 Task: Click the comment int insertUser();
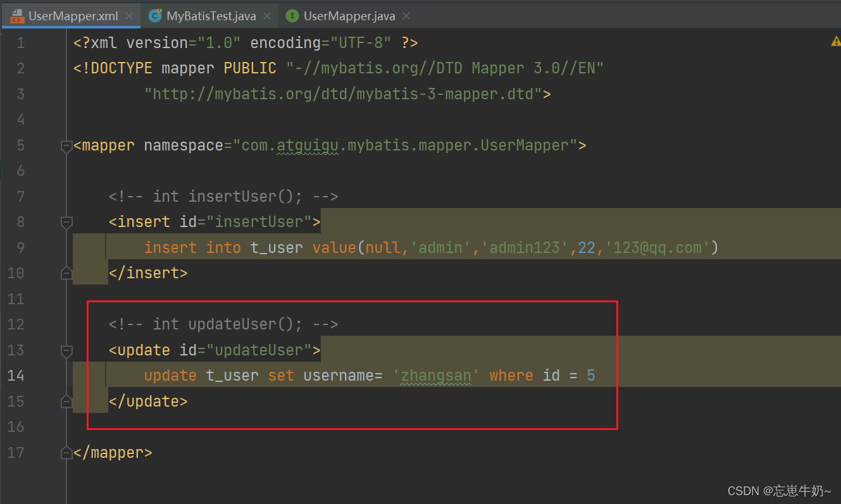pos(223,197)
